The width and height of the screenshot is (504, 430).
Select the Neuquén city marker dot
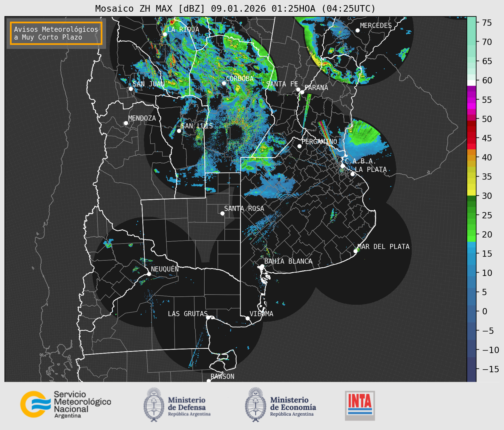coord(149,274)
